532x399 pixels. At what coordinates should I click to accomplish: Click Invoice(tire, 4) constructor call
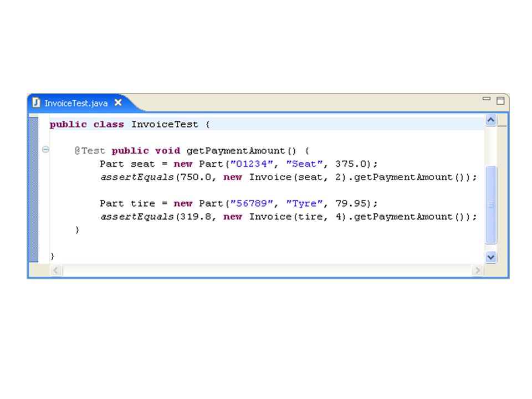[298, 217]
